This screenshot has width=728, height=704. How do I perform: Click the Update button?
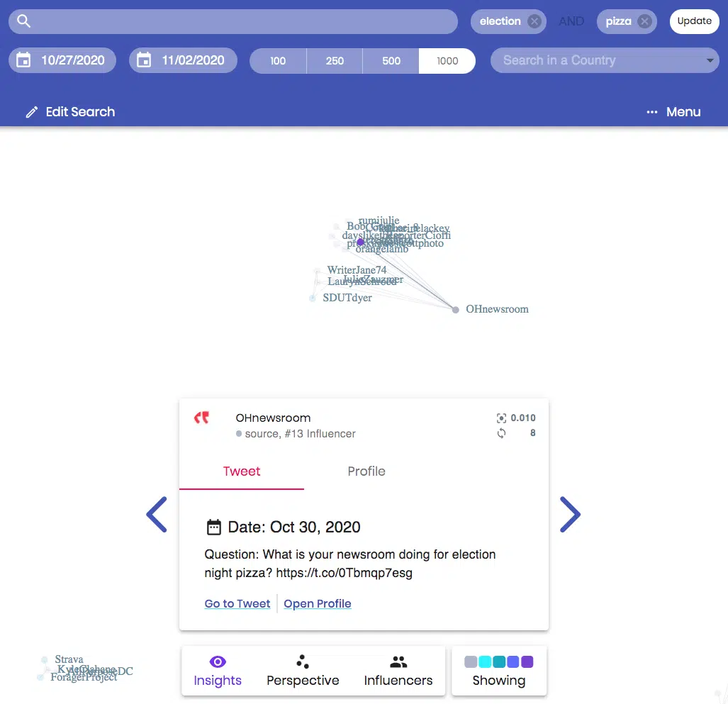pyautogui.click(x=694, y=21)
